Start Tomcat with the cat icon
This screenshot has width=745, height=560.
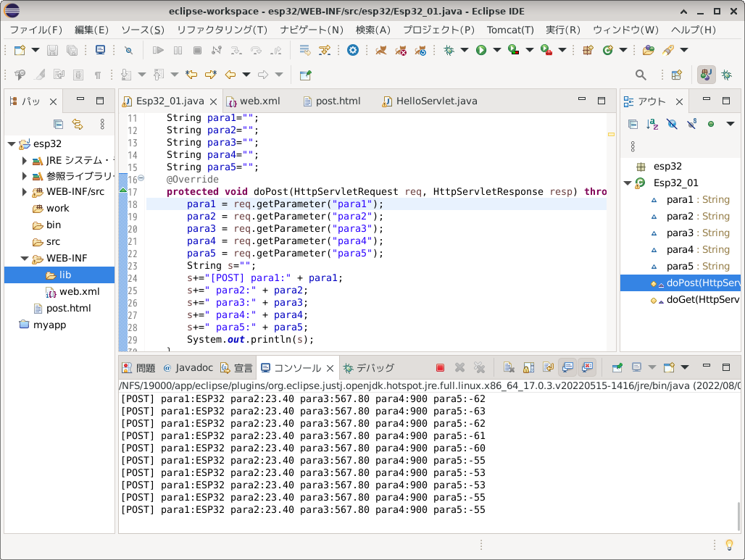(380, 50)
